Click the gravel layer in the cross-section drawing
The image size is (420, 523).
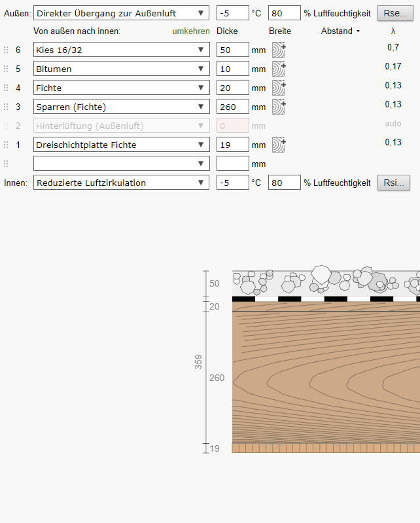click(326, 283)
